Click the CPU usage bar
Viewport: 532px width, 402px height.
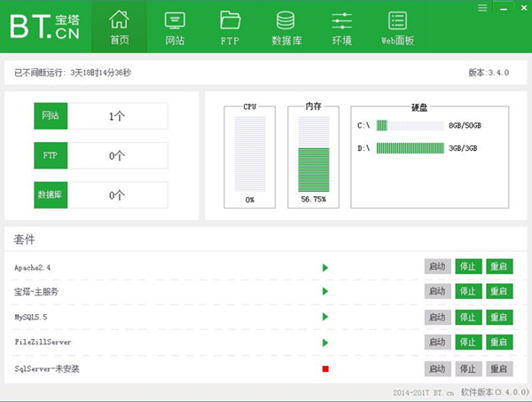coord(250,154)
